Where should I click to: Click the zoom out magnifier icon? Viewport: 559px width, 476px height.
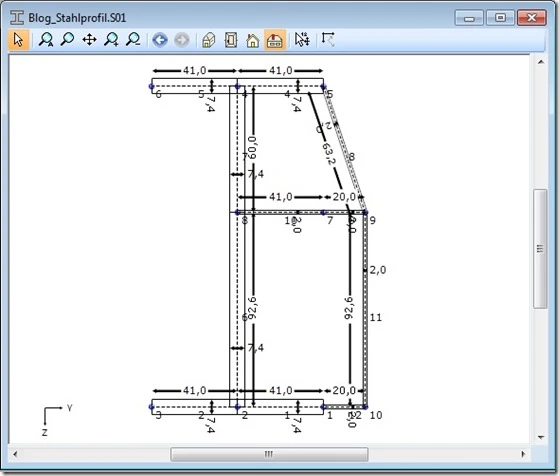(x=133, y=40)
